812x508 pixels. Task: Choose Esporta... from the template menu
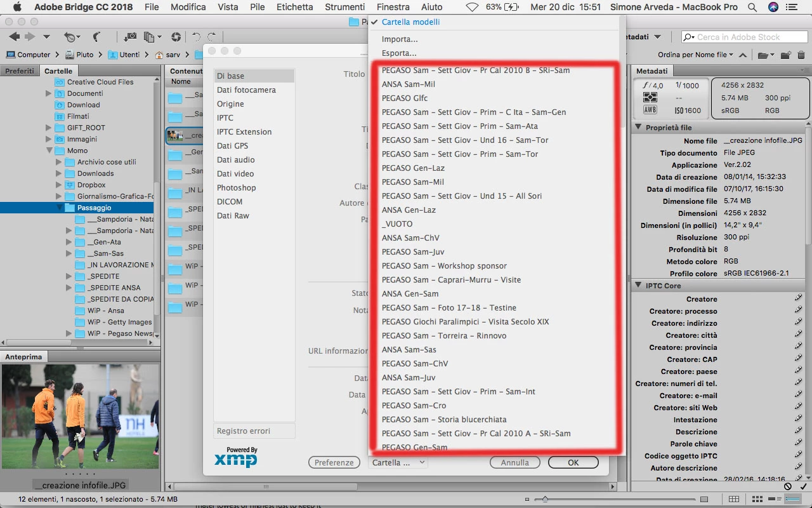point(399,53)
